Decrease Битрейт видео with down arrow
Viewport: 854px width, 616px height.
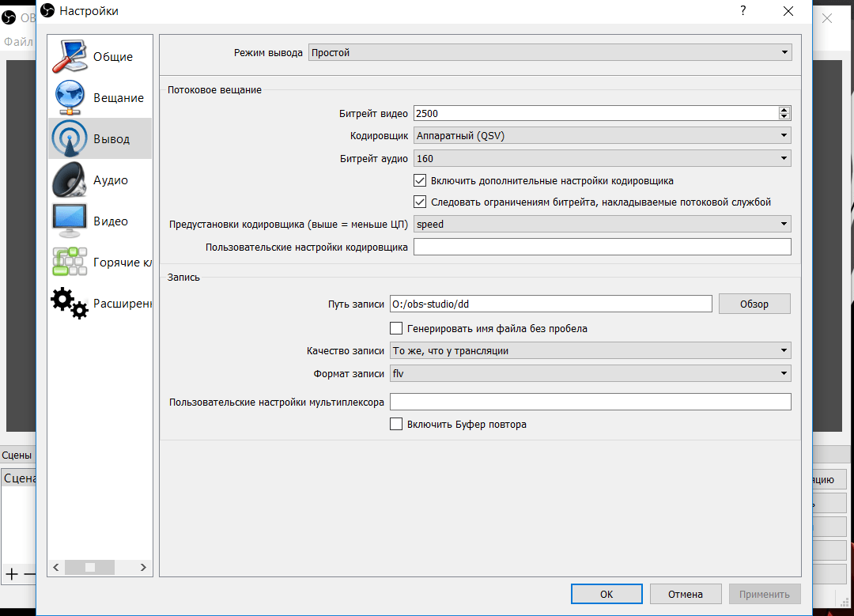pos(784,116)
